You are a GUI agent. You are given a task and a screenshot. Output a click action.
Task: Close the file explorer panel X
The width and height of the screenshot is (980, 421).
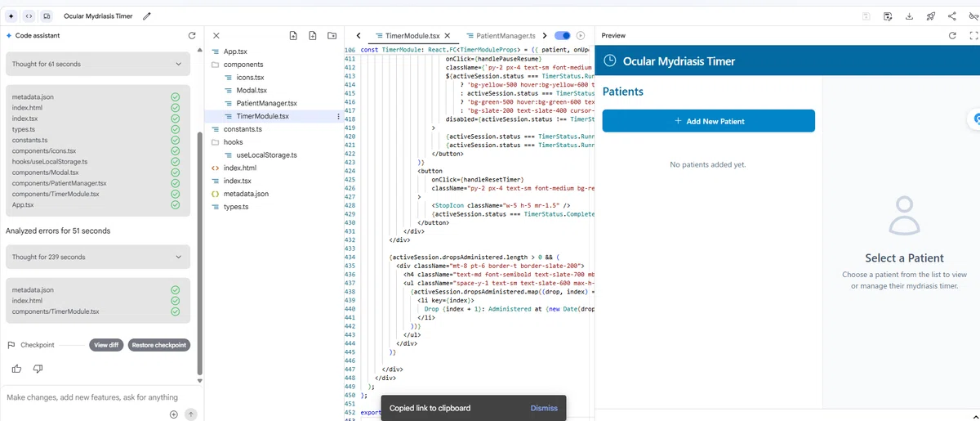(216, 36)
